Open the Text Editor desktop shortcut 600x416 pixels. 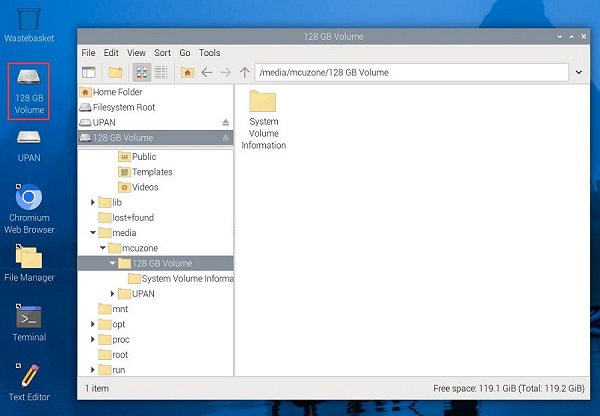(x=29, y=382)
